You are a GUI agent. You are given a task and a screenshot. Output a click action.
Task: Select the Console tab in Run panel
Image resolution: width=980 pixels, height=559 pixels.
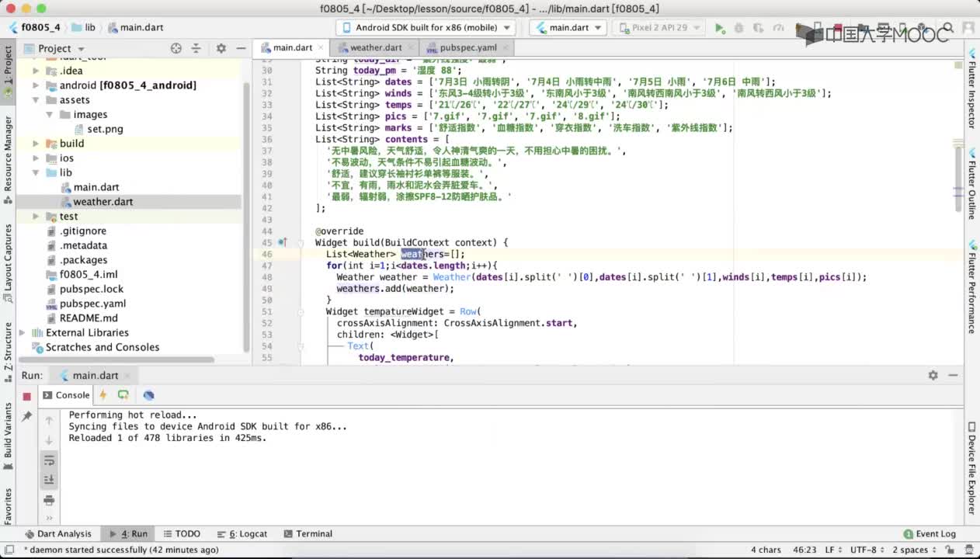pos(66,395)
